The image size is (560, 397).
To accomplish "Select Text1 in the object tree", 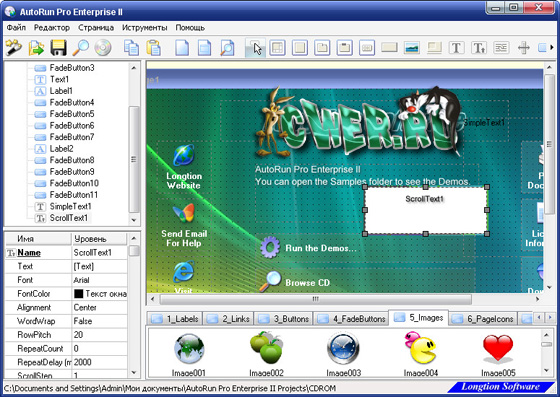I will click(59, 79).
